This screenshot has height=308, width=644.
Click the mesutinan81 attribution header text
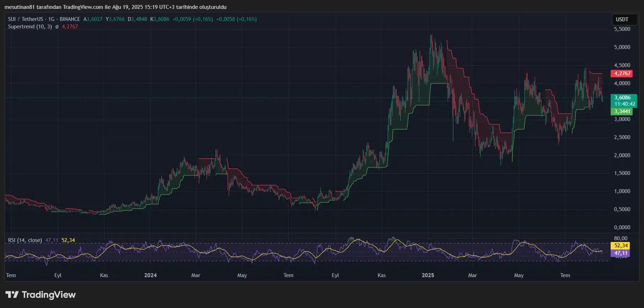click(115, 7)
